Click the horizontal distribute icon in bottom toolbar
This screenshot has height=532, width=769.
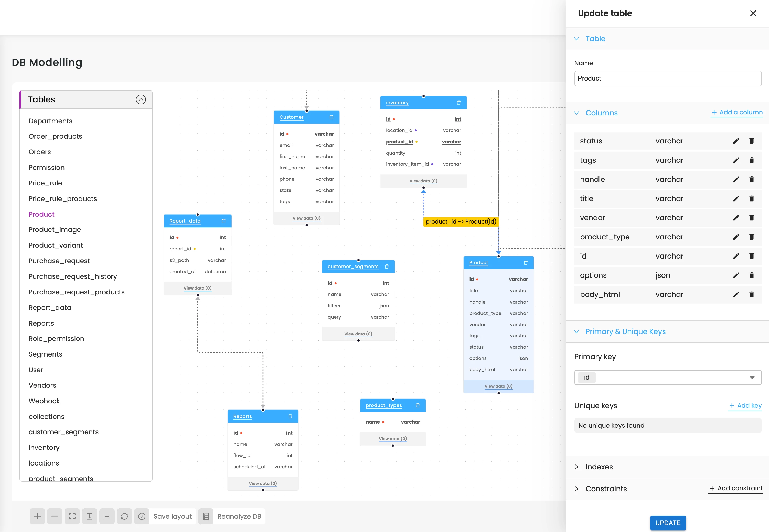(x=107, y=516)
